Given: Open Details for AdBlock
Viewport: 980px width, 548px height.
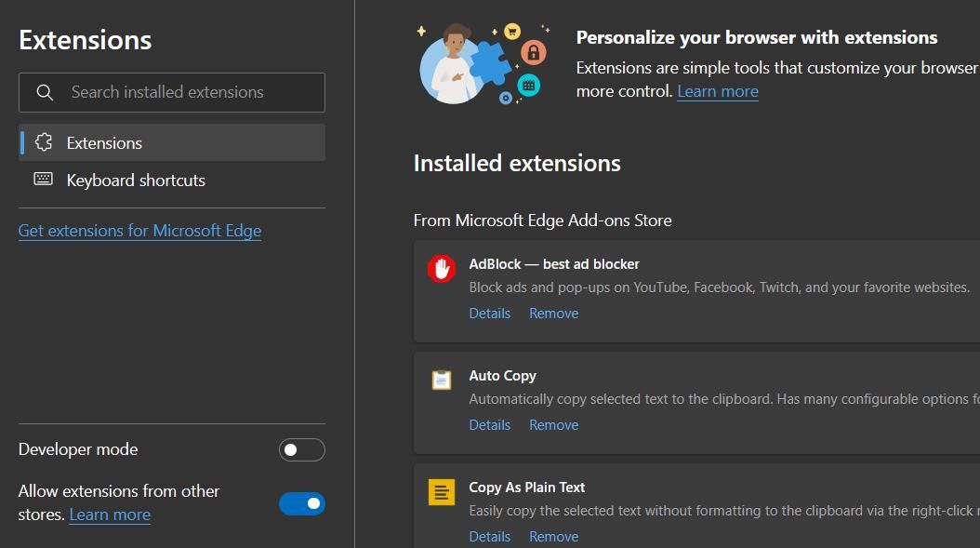Looking at the screenshot, I should pos(490,314).
